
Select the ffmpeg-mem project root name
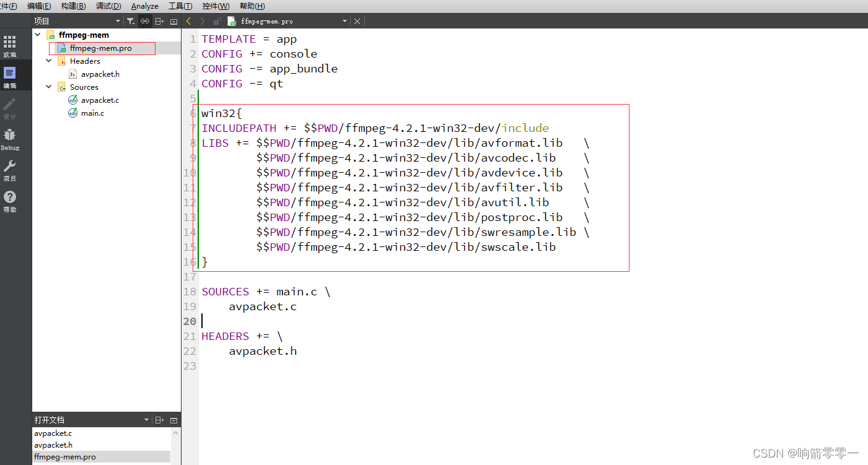(84, 35)
